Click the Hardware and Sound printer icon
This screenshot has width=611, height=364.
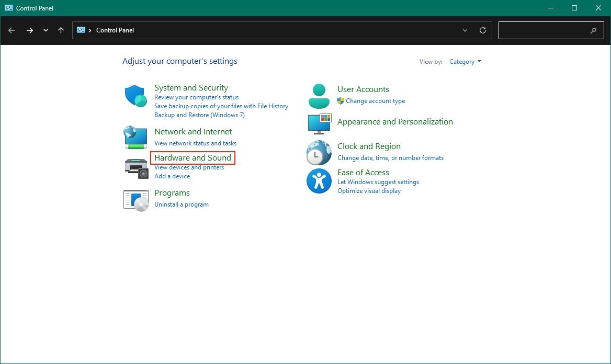coord(136,168)
